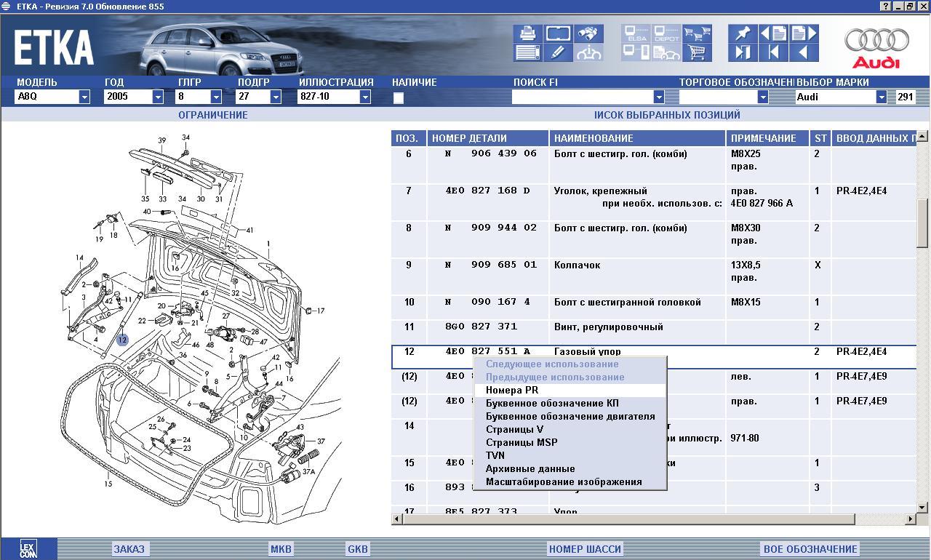Click the parts list scroll down arrow
This screenshot has height=560, width=931.
tap(922, 507)
